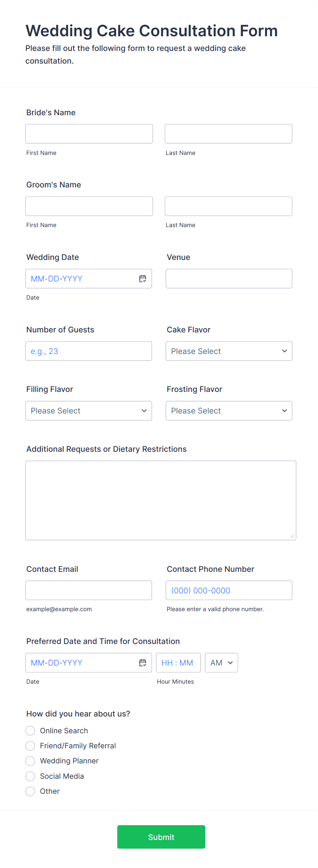
Task: Click the Groom's Last Name input
Action: tap(228, 206)
